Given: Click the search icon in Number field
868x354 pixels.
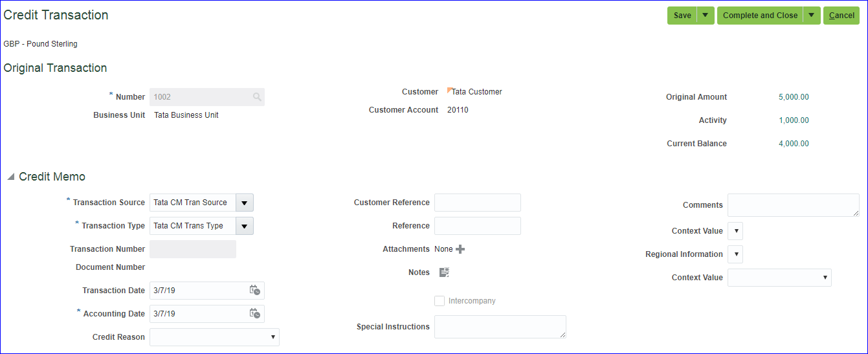Looking at the screenshot, I should [x=257, y=97].
